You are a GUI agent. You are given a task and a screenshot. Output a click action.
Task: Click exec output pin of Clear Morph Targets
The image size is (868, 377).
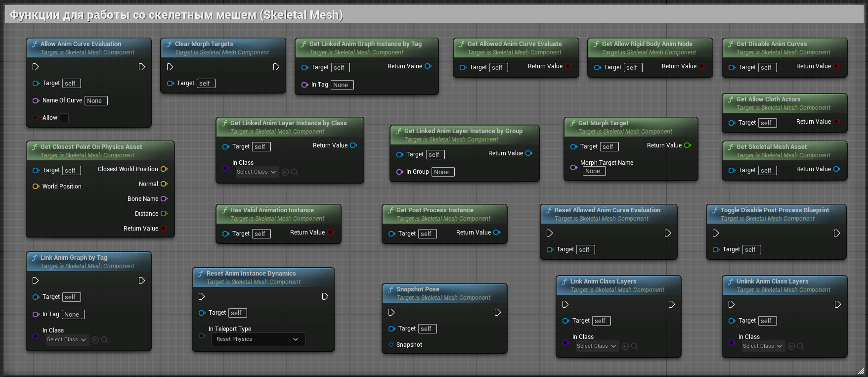(276, 67)
